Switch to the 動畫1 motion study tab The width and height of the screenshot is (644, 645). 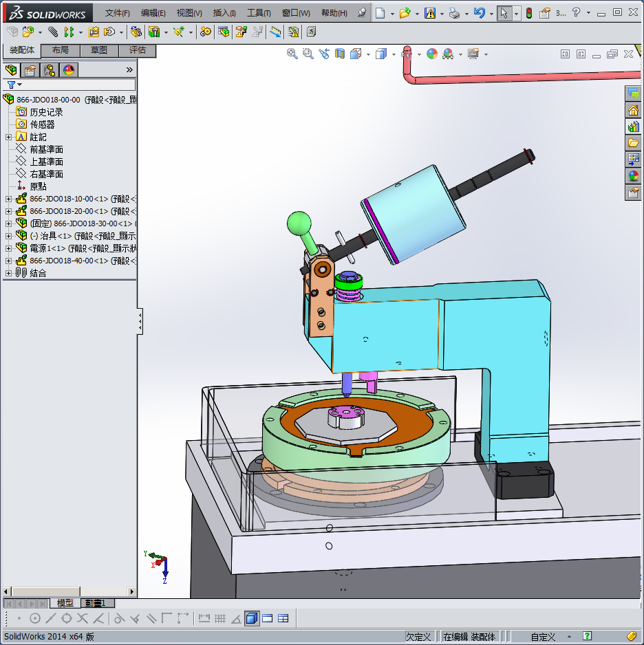click(x=96, y=603)
